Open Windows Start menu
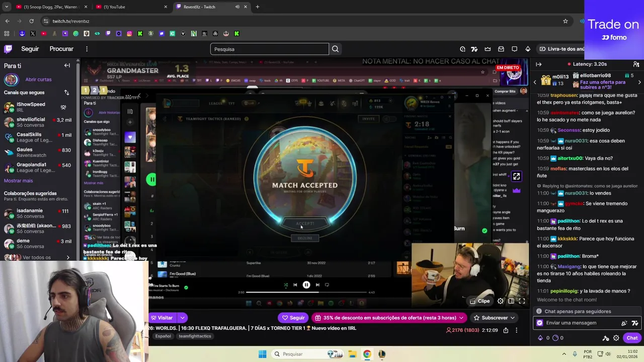Image resolution: width=644 pixels, height=362 pixels. click(262, 354)
